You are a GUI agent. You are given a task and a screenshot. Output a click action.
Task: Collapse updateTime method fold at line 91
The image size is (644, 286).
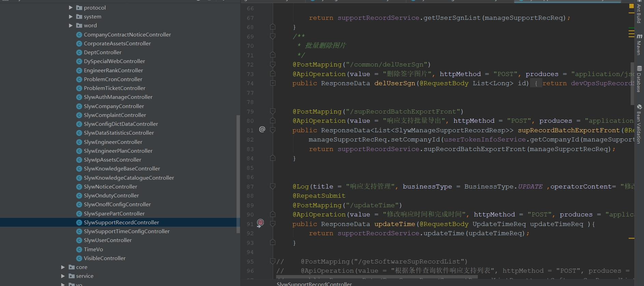click(273, 224)
